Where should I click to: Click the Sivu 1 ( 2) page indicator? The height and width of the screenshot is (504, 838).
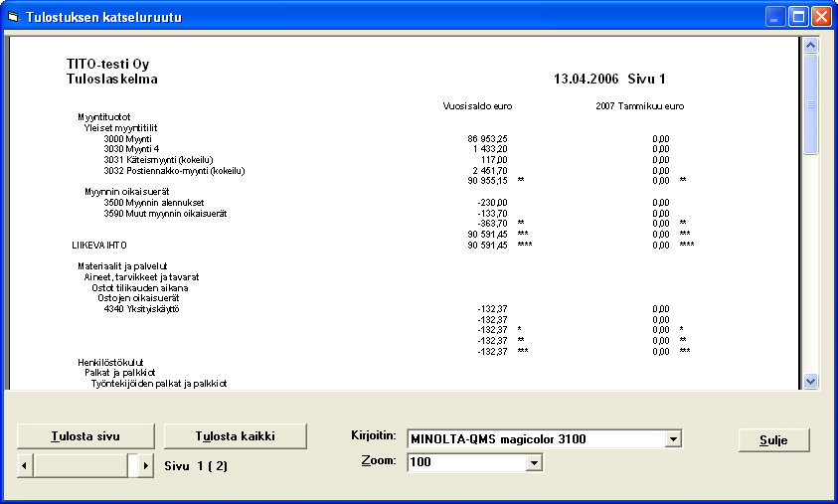196,466
